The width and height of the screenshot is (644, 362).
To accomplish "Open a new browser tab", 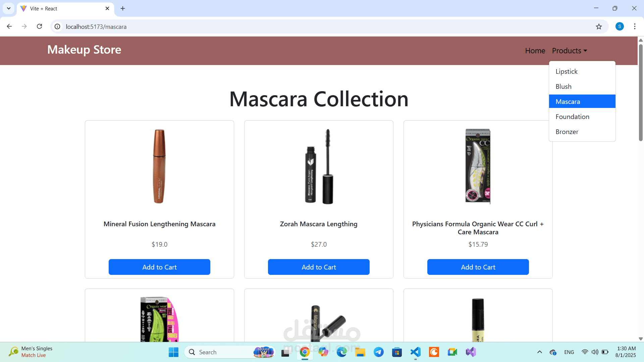I will pos(123,8).
